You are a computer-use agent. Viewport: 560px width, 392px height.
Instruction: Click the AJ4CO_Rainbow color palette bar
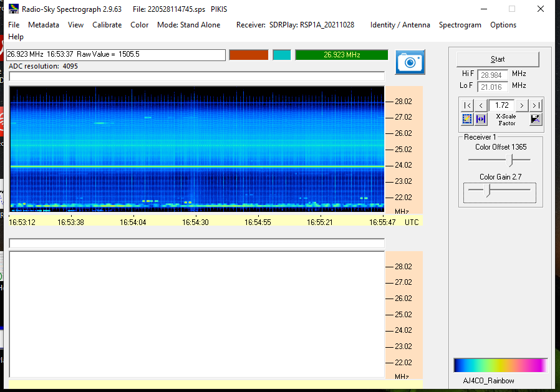pos(500,365)
